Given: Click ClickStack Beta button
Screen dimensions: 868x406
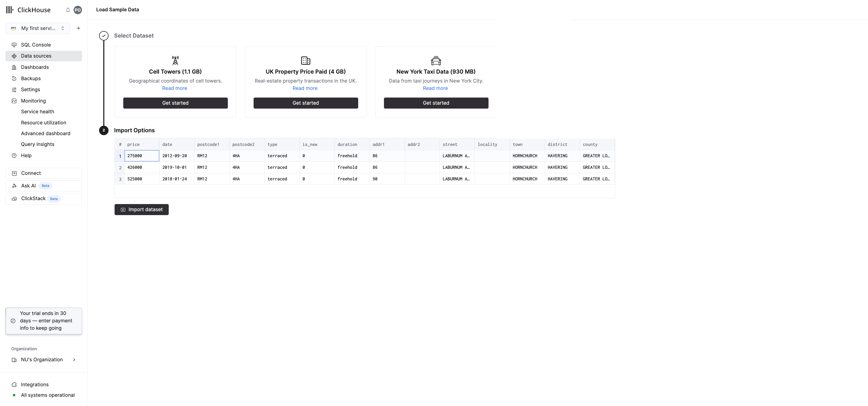Looking at the screenshot, I should (44, 199).
